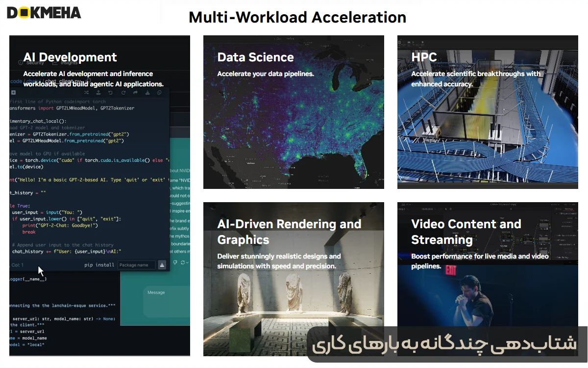Click the 'pip install' label
Screen dimensions: 588x368
[x=99, y=265]
